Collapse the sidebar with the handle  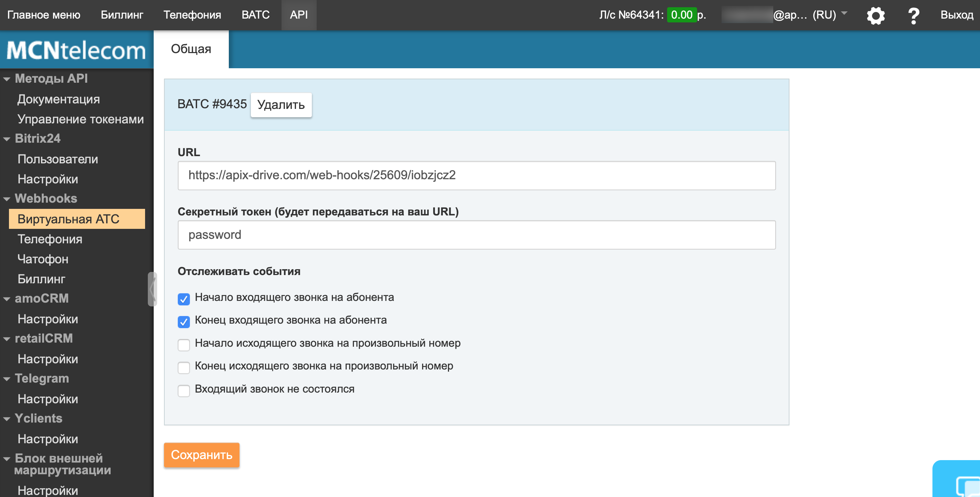pos(152,289)
